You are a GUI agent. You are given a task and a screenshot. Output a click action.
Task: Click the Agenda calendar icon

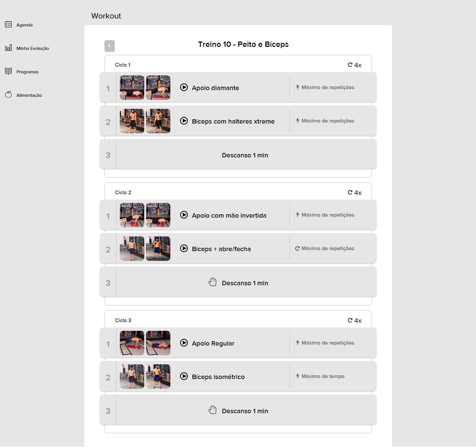[x=8, y=24]
